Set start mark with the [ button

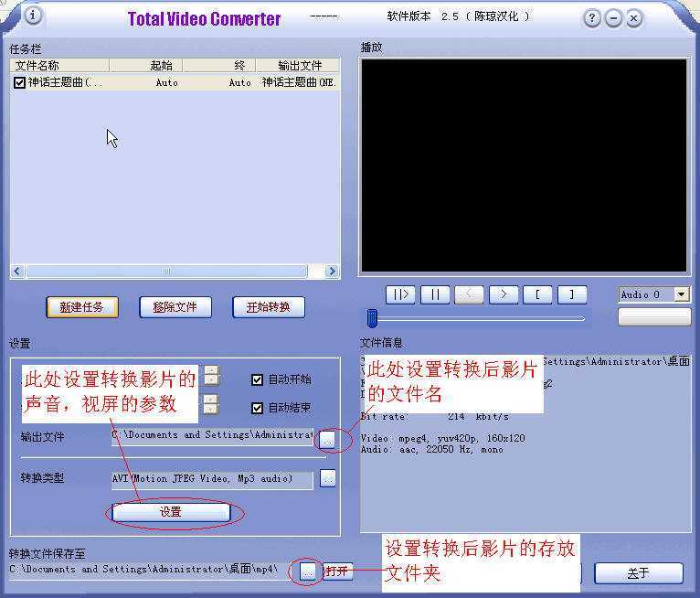tap(537, 294)
